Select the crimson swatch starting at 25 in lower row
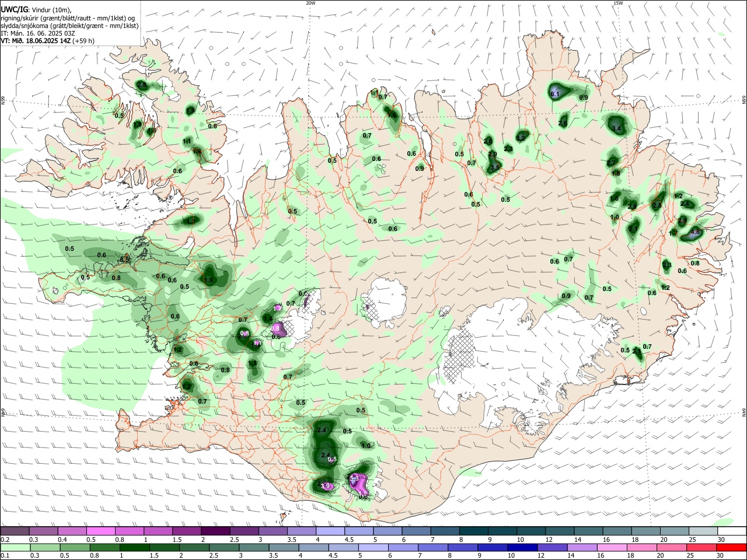The width and height of the screenshot is (747, 560). coord(702,548)
